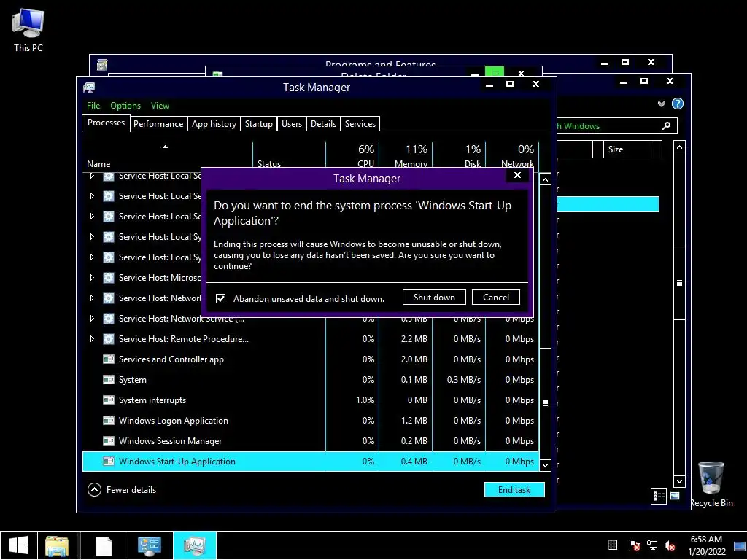Click the Task Manager title bar icon

pos(89,87)
